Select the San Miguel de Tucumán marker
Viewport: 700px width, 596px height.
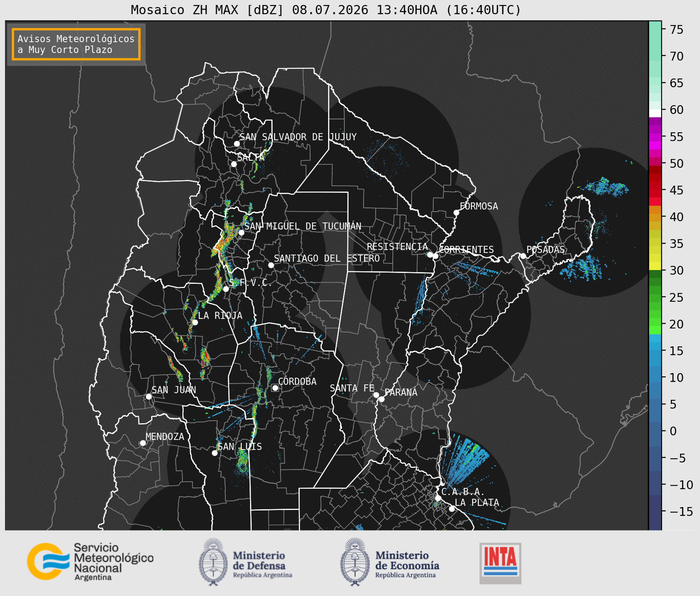pos(241,232)
